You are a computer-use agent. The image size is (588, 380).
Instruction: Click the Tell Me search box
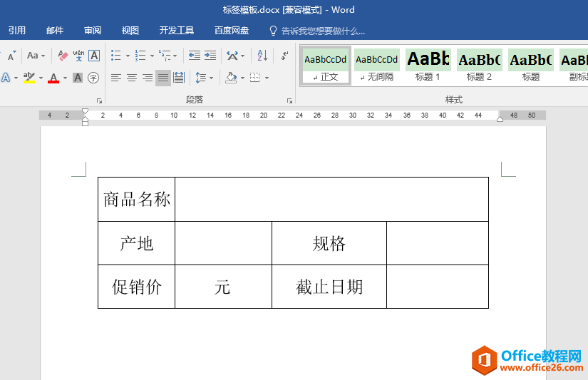pyautogui.click(x=317, y=31)
